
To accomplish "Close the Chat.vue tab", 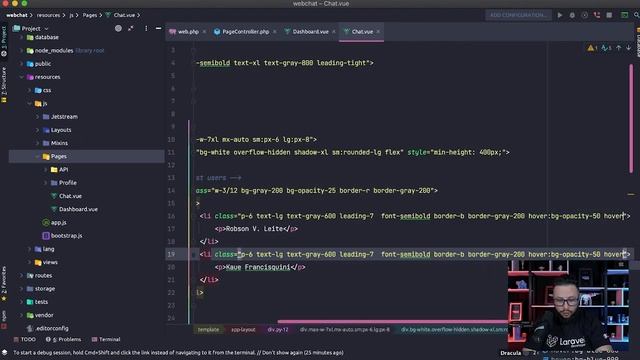I will [378, 31].
